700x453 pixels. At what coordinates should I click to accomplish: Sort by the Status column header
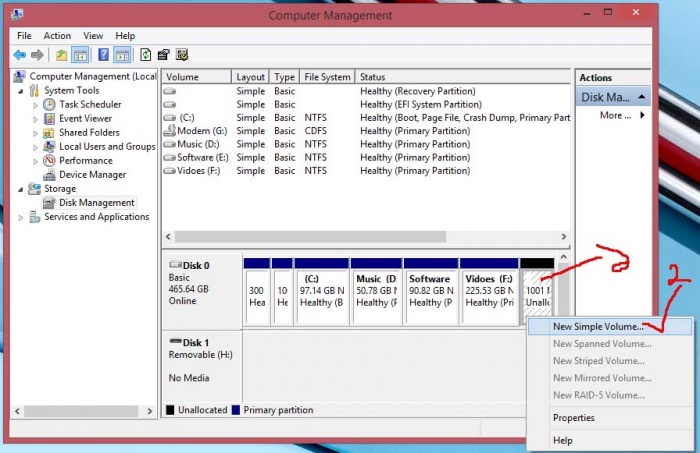(x=463, y=77)
